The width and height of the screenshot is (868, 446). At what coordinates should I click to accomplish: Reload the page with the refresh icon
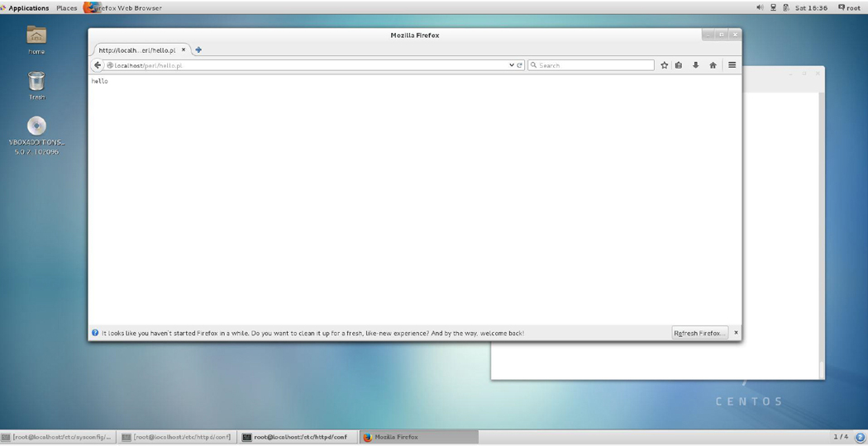520,65
